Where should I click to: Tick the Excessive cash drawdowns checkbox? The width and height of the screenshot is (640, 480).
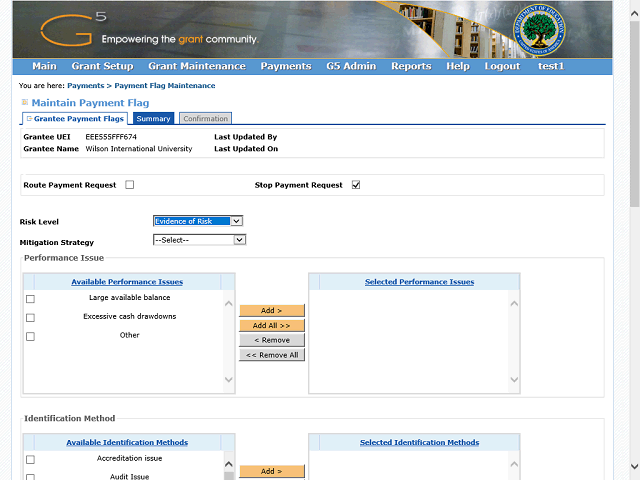(30, 318)
